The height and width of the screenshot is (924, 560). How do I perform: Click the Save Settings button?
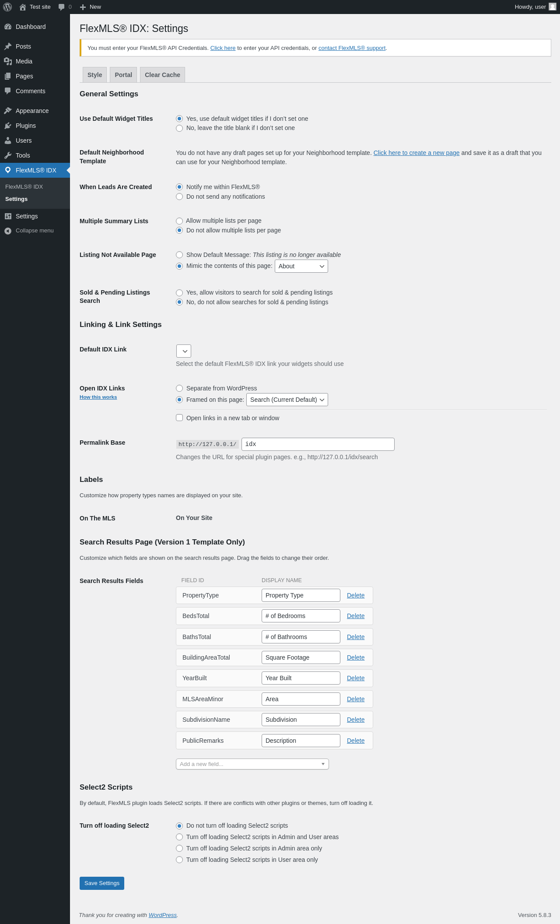tap(102, 883)
